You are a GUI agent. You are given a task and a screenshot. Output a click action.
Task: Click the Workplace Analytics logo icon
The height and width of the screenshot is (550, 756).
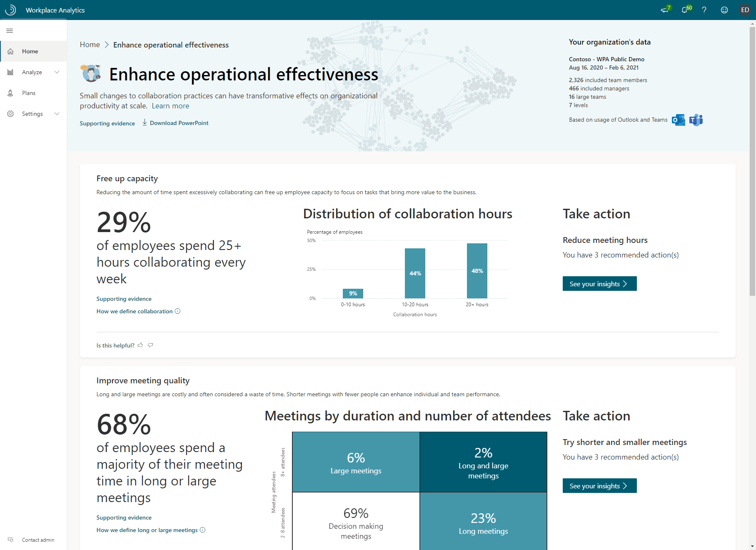click(10, 10)
